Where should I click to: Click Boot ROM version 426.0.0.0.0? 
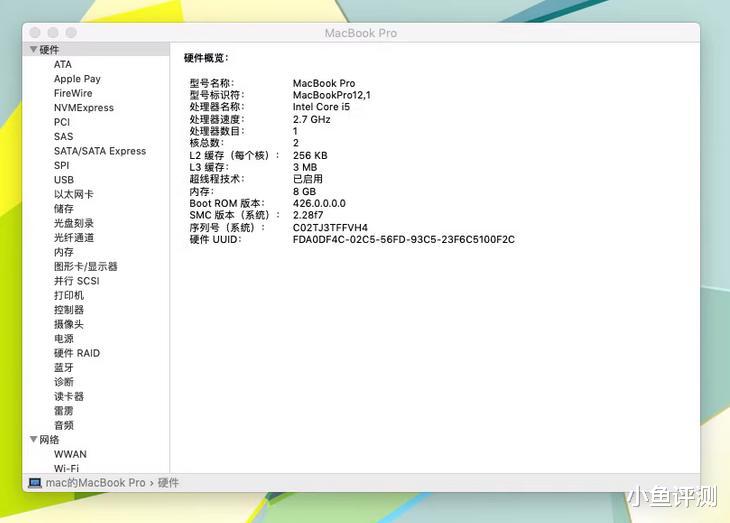pos(319,203)
